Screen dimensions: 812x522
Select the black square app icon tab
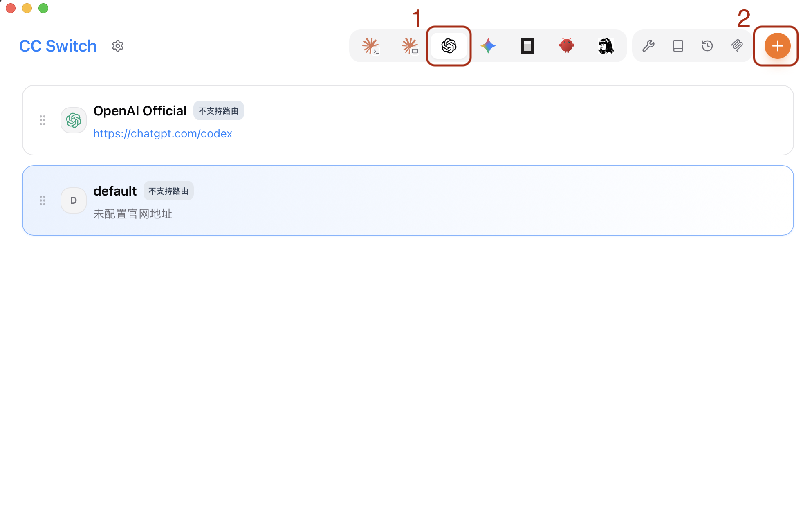(x=527, y=46)
